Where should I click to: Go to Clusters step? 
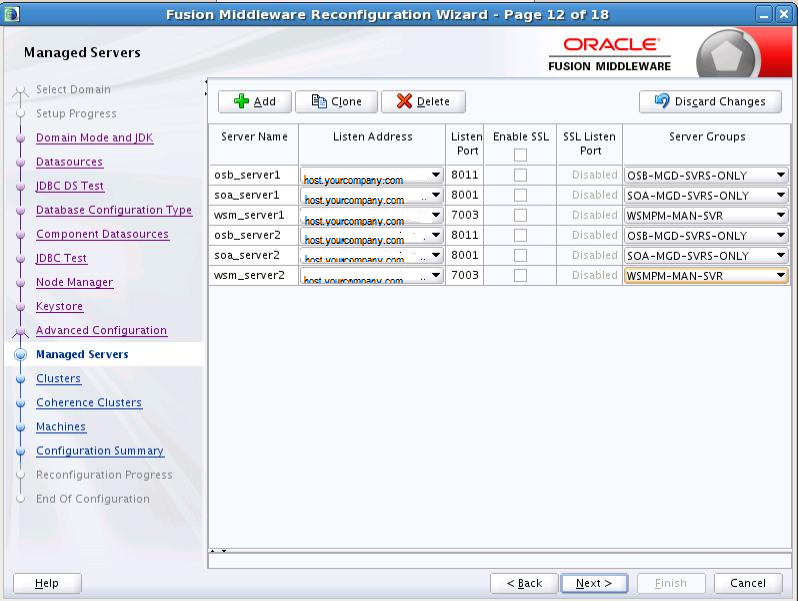tap(59, 379)
